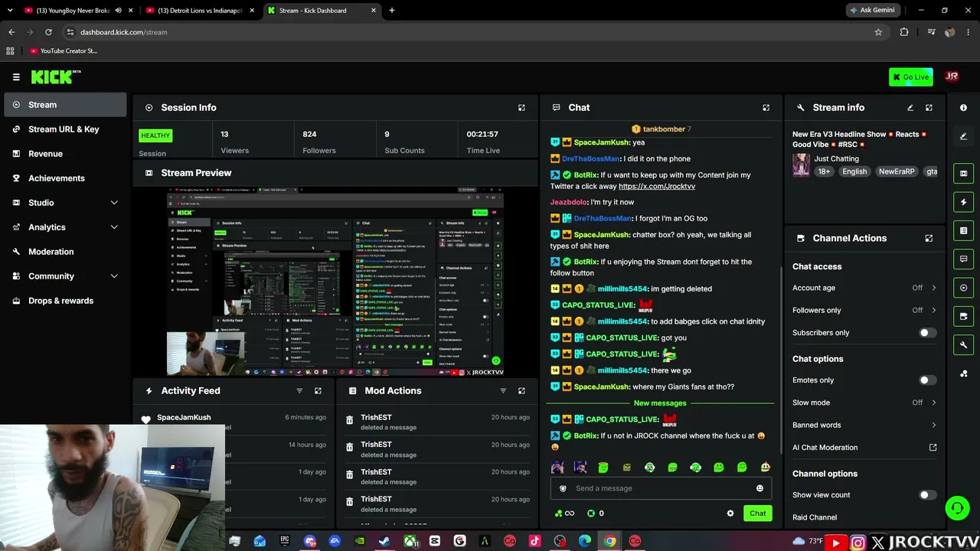The height and width of the screenshot is (551, 980).
Task: Click the Ask Gemini button
Action: [872, 11]
